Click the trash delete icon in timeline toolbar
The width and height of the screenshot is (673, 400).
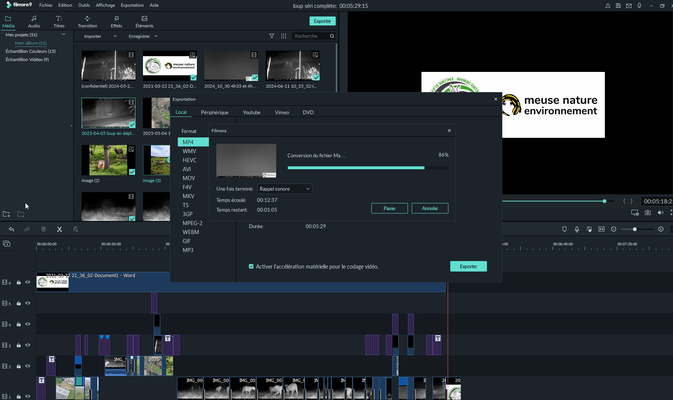(x=43, y=229)
